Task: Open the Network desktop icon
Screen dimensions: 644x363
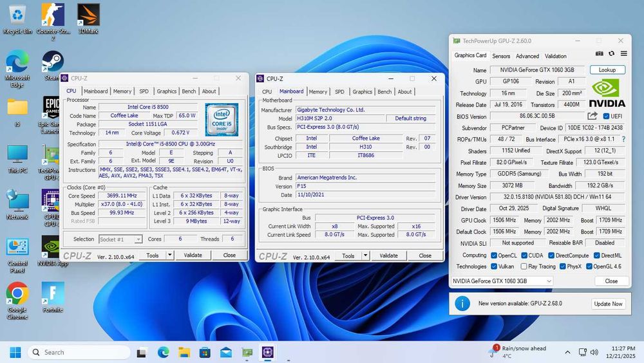Action: (17, 205)
